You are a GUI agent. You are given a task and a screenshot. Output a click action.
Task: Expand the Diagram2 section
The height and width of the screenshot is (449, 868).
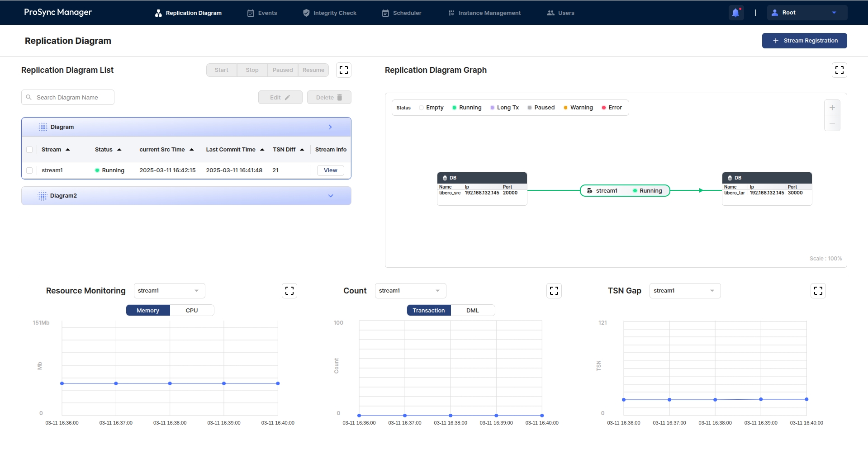[331, 196]
